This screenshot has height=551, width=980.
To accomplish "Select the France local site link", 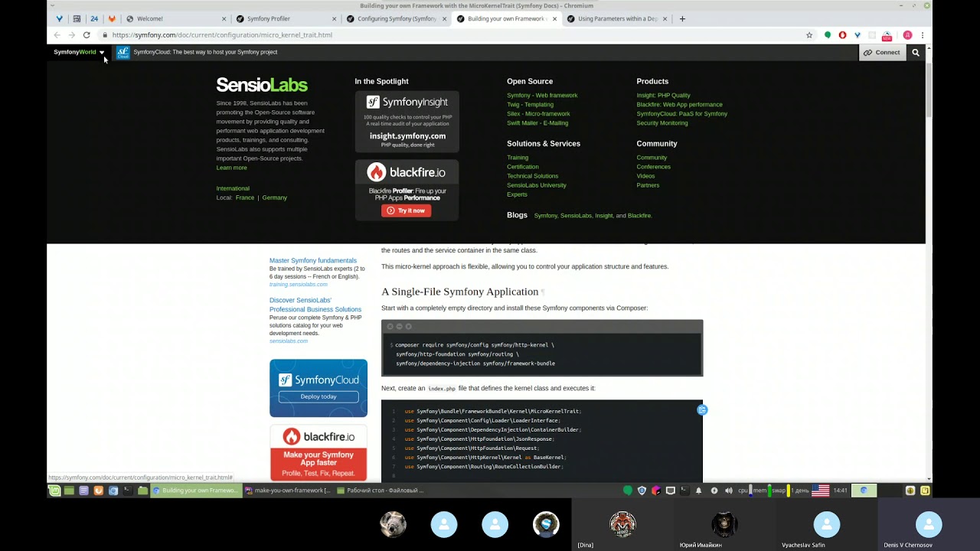I will pyautogui.click(x=245, y=197).
